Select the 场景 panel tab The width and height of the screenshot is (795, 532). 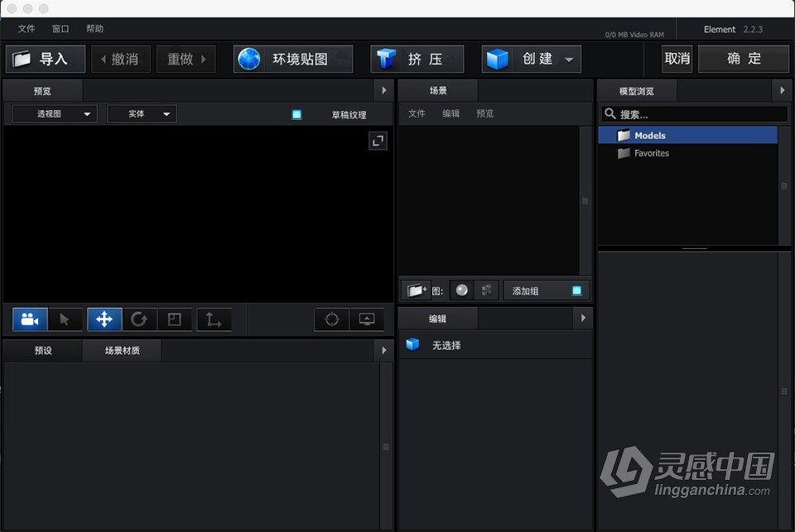click(438, 91)
